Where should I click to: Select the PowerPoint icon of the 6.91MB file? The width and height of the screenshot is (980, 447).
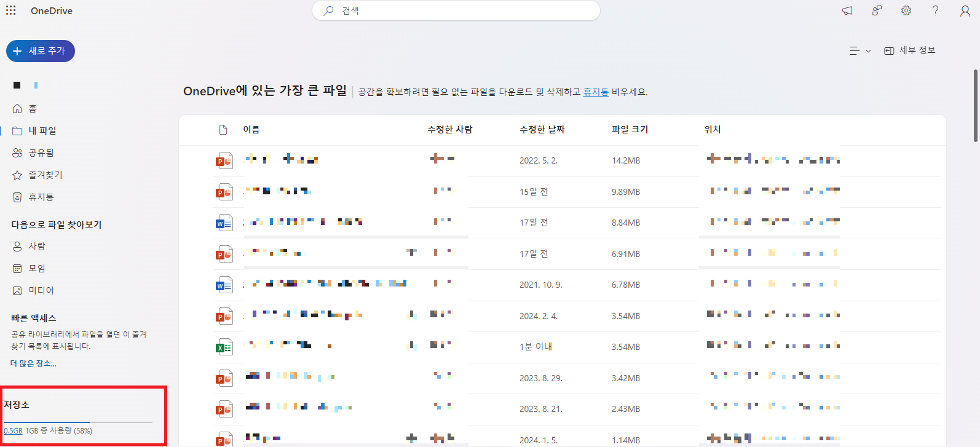(x=224, y=254)
